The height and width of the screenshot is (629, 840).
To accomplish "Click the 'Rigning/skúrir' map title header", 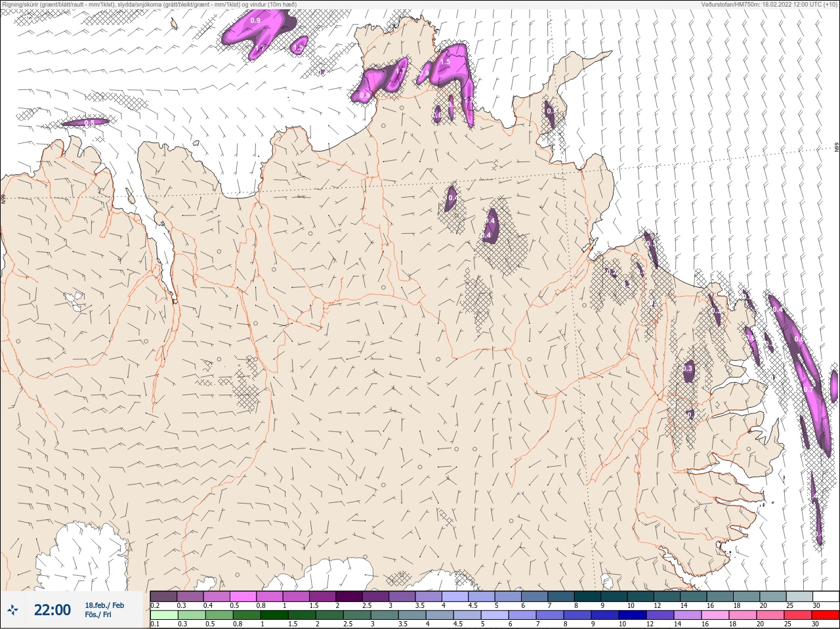I will pyautogui.click(x=149, y=5).
